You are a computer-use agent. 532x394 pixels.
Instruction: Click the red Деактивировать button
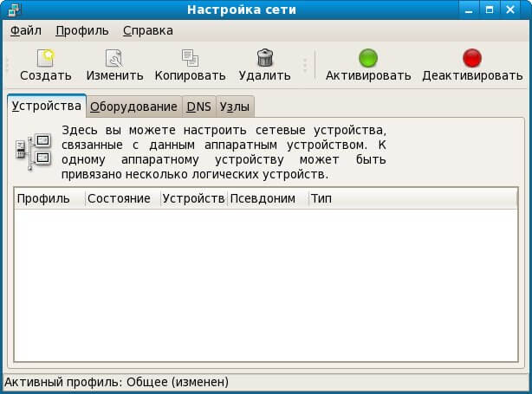471,59
